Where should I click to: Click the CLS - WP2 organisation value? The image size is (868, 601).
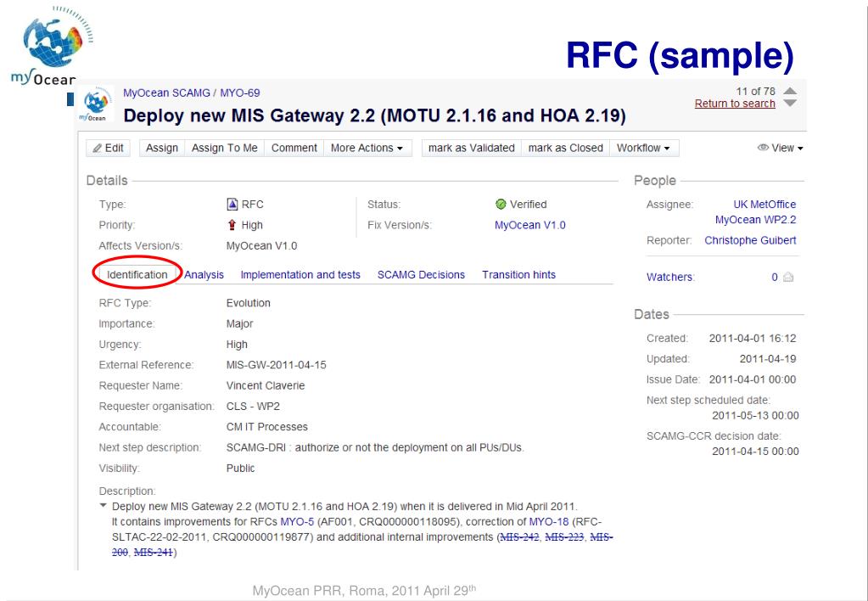tap(253, 407)
